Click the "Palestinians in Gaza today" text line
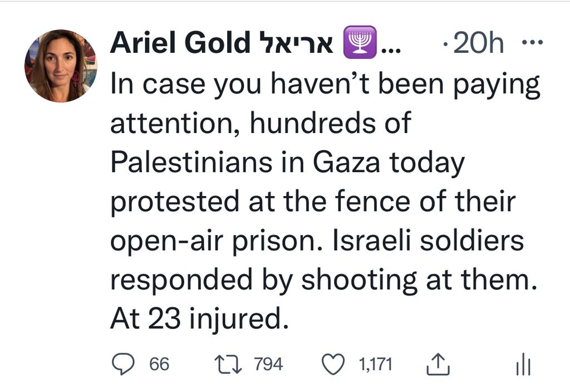The image size is (570, 392). pyautogui.click(x=287, y=163)
